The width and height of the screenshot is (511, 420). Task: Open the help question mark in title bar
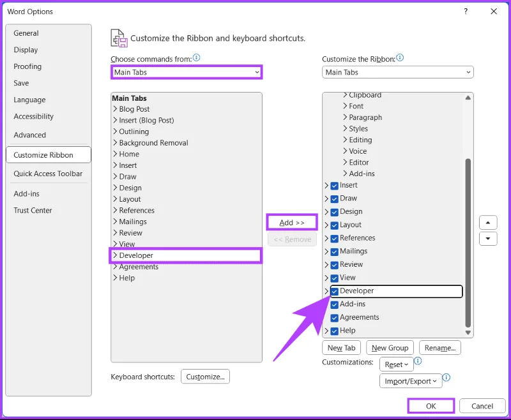click(x=466, y=11)
